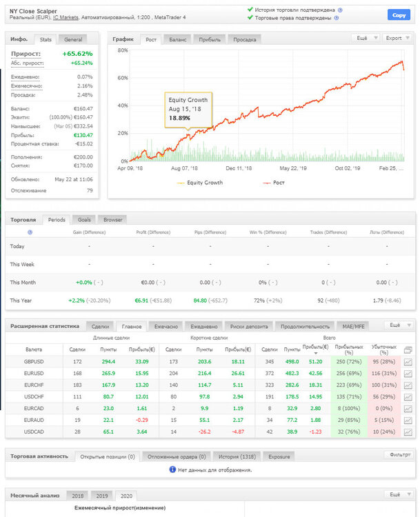Viewport: 420px width, 517px height.
Task: Select 2019 monthly analysis tab
Action: (102, 496)
